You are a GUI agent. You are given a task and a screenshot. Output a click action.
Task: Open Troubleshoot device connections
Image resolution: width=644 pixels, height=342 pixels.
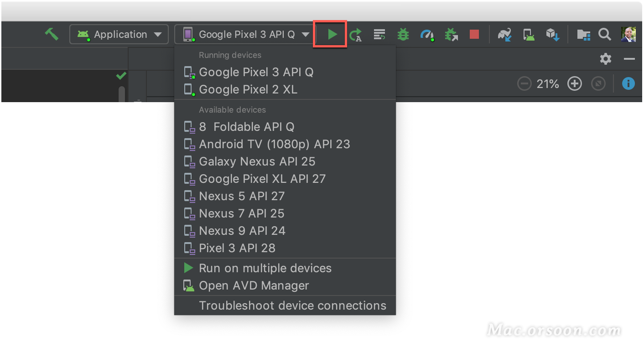tap(285, 306)
